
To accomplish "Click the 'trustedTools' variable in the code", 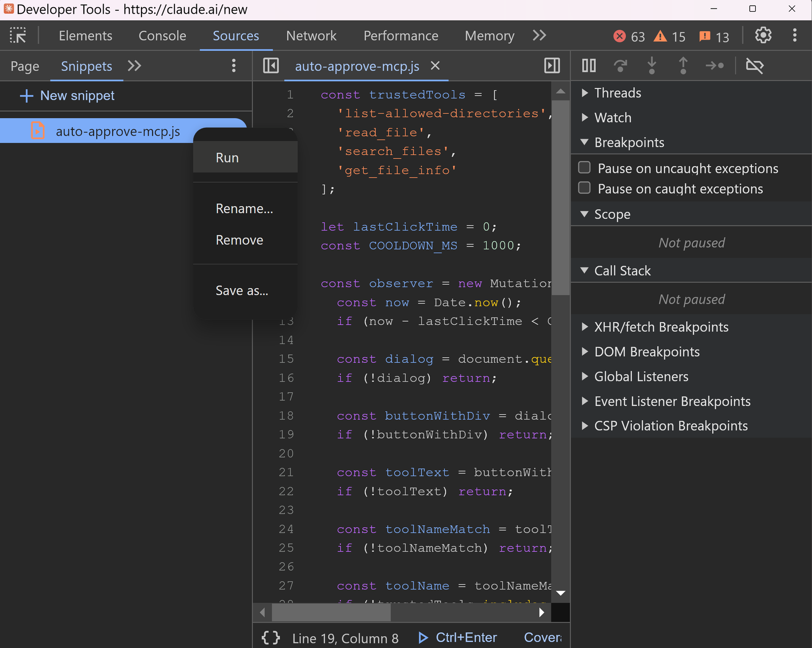I will (417, 95).
